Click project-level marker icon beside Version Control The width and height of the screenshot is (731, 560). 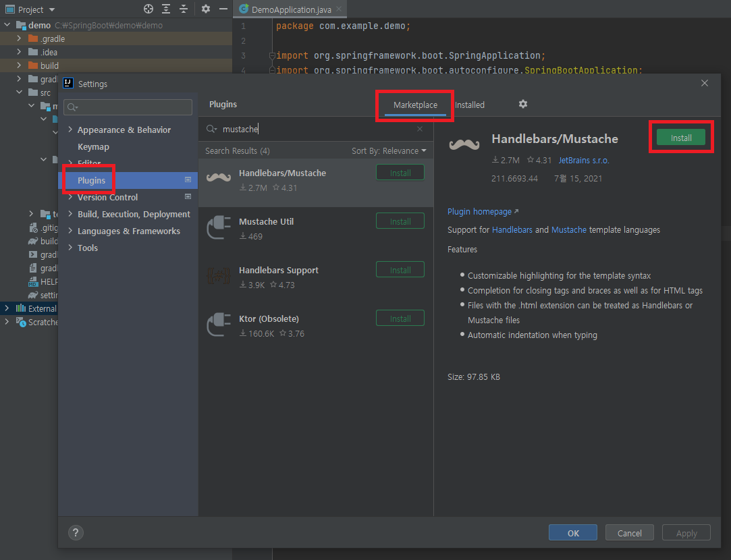(188, 196)
